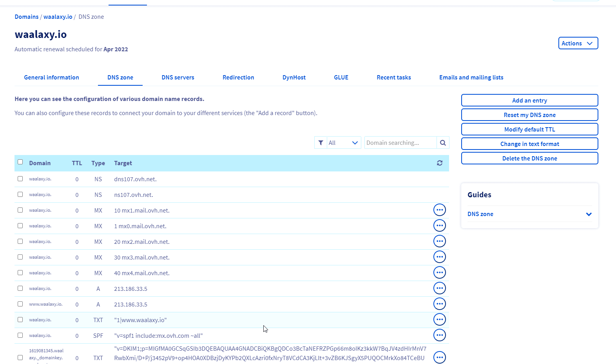Go to the Redirection tab

tap(238, 77)
